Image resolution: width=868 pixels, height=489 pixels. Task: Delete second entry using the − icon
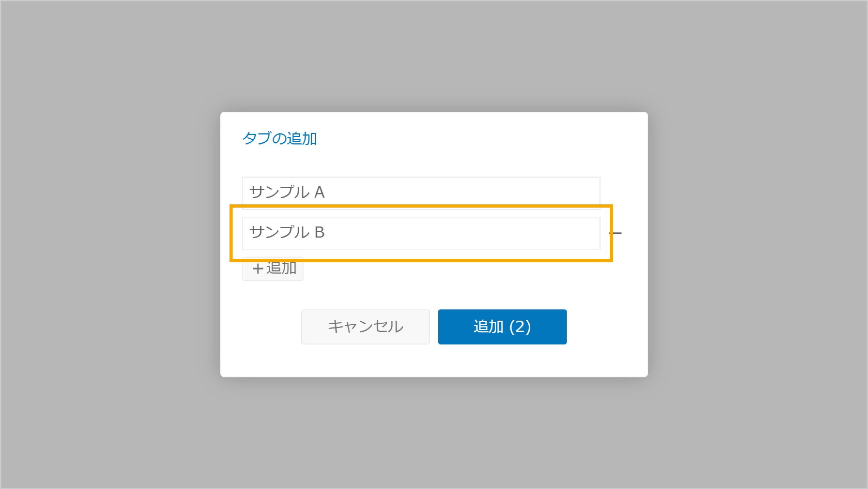(616, 233)
